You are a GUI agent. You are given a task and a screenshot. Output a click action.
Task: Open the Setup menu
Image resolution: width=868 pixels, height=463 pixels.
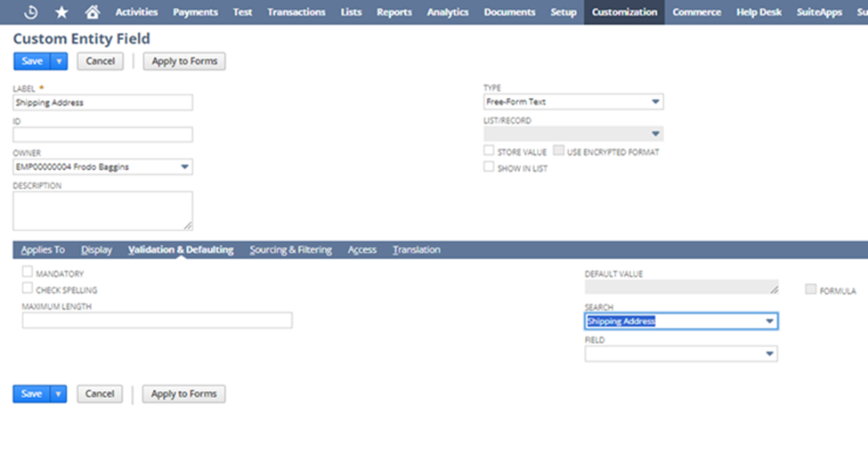click(564, 12)
